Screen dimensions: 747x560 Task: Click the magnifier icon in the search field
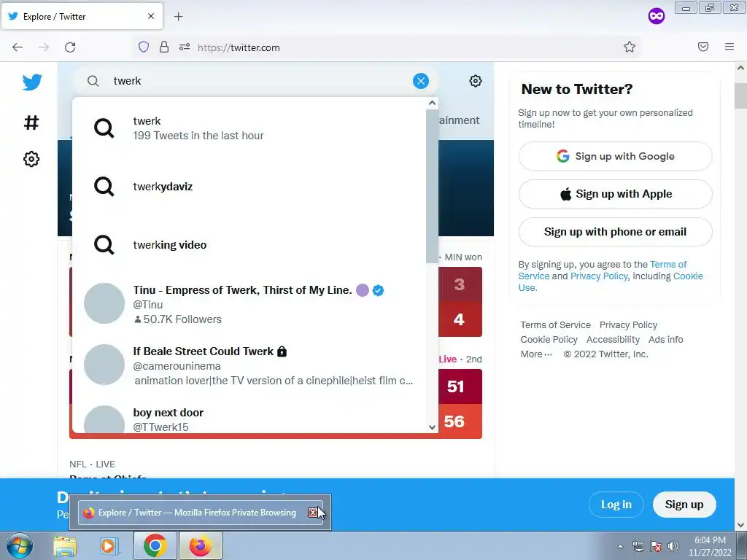(93, 81)
